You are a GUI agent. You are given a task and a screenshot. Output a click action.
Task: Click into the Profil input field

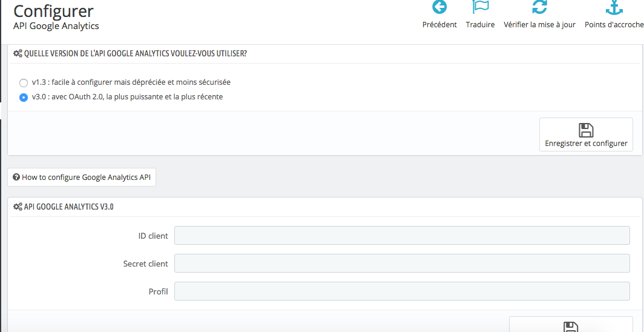click(x=402, y=291)
